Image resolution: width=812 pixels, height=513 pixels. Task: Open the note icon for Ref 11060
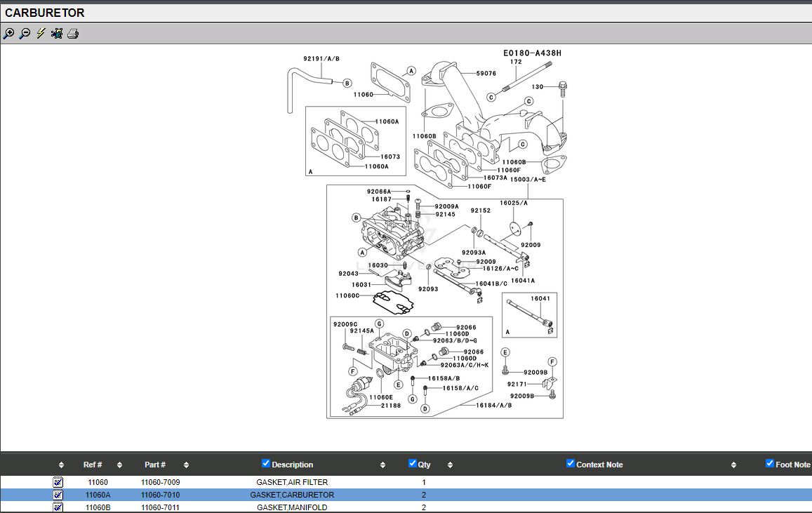[58, 482]
